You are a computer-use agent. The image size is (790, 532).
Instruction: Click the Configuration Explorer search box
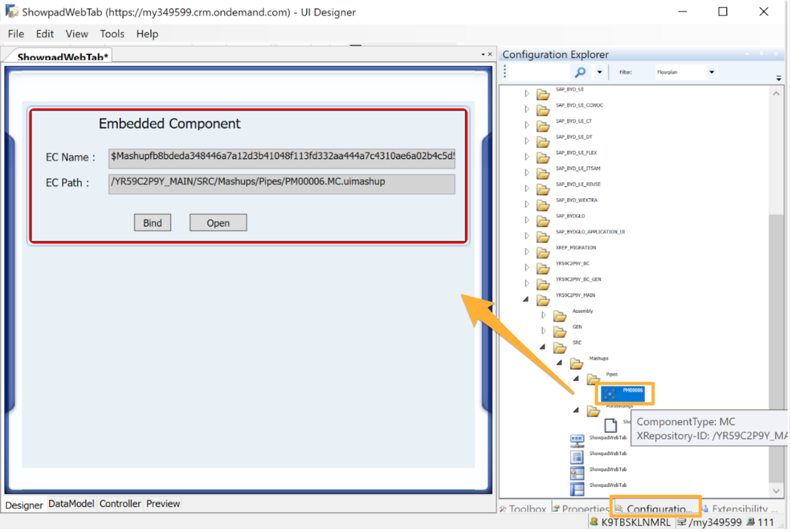tap(540, 72)
